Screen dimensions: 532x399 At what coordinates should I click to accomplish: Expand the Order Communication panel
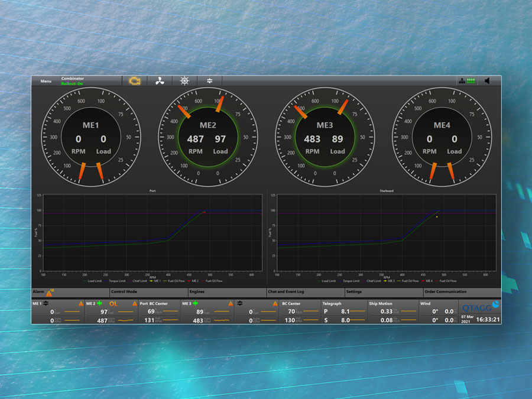(445, 292)
